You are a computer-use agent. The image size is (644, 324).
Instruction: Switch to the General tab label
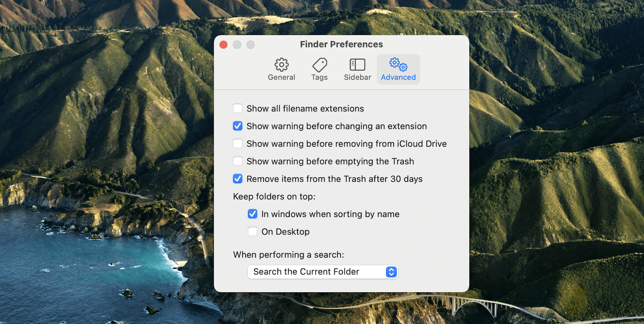(281, 77)
